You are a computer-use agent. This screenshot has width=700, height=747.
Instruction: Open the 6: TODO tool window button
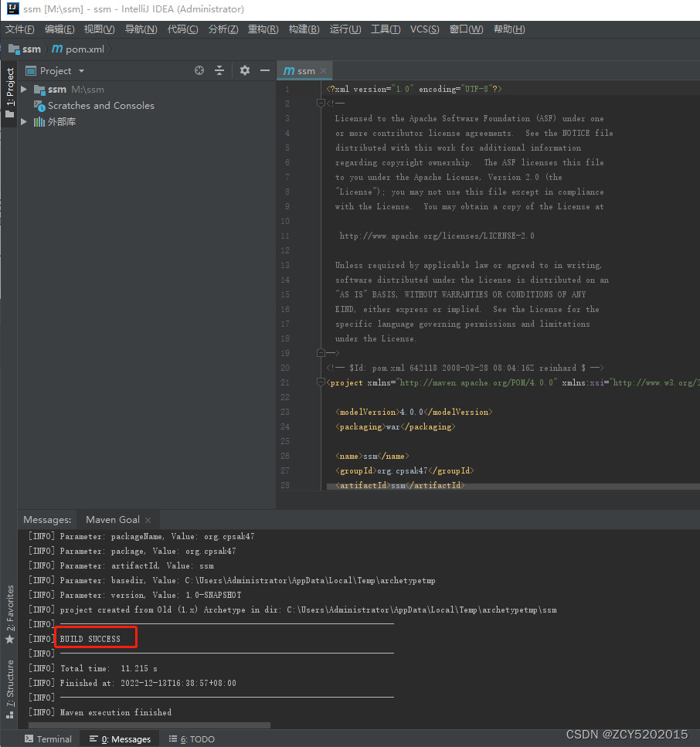(192, 739)
